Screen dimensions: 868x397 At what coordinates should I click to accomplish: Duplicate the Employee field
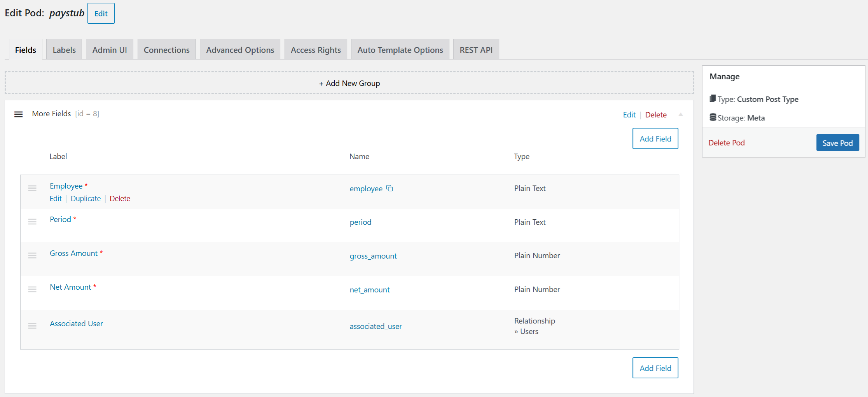click(x=86, y=199)
